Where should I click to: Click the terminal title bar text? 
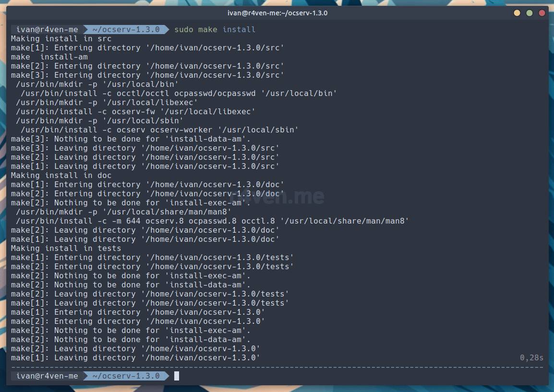277,13
